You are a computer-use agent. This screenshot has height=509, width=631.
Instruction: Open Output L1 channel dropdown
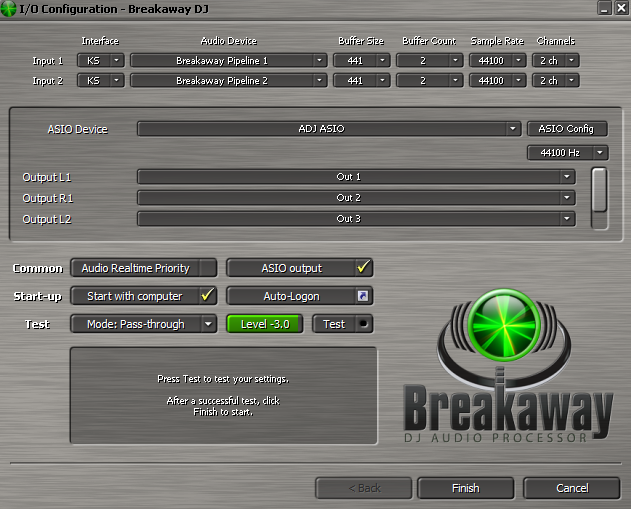[x=356, y=177]
